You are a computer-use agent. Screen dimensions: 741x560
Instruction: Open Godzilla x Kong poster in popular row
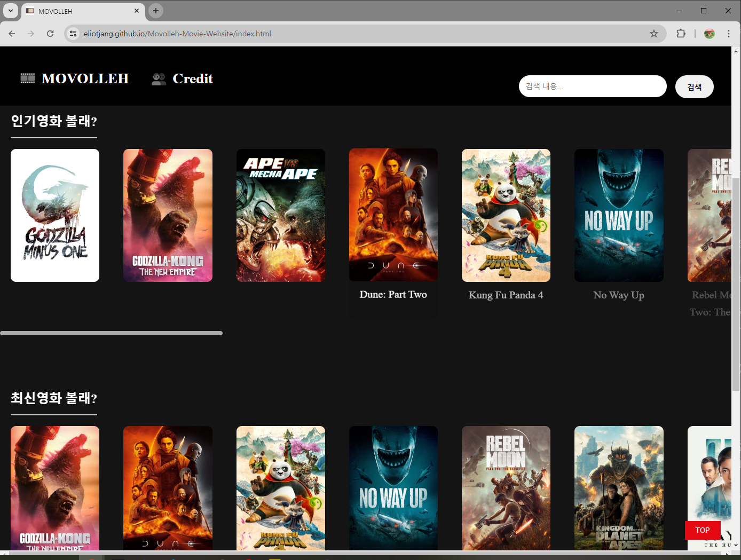click(168, 215)
